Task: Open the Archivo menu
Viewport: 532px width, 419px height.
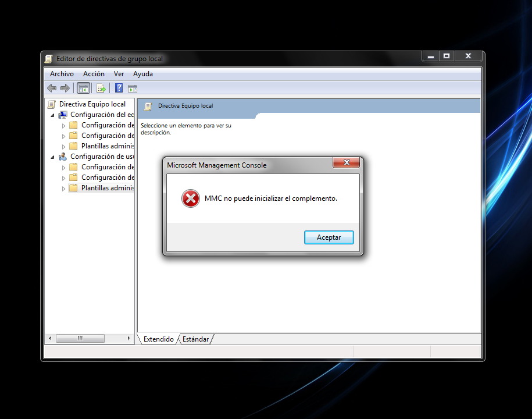Action: tap(62, 74)
